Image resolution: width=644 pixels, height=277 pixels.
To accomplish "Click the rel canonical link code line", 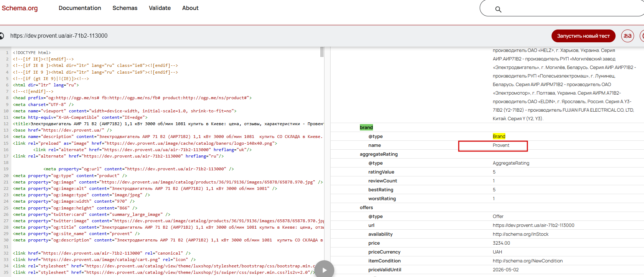I will [x=102, y=253].
